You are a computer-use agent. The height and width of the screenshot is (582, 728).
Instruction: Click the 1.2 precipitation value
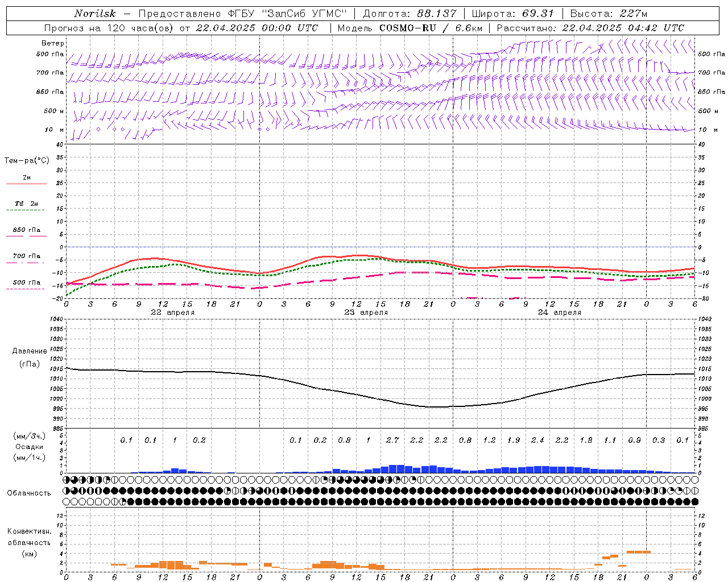[489, 440]
